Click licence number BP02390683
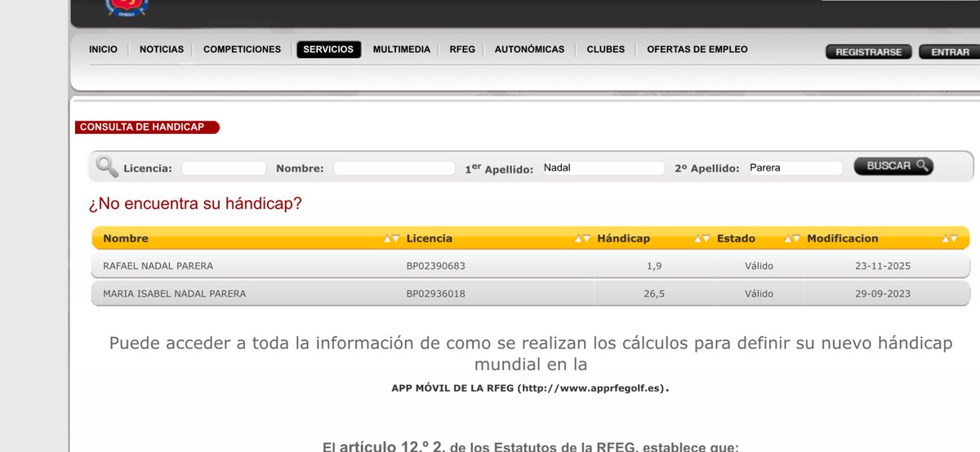The height and width of the screenshot is (452, 980). (x=435, y=266)
